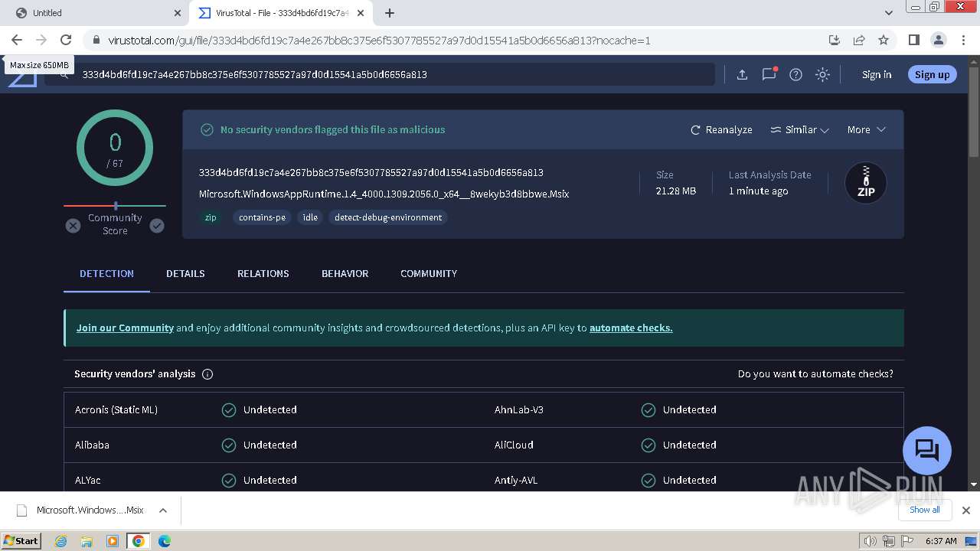Image resolution: width=980 pixels, height=551 pixels.
Task: Click the zip tag
Action: coord(211,217)
